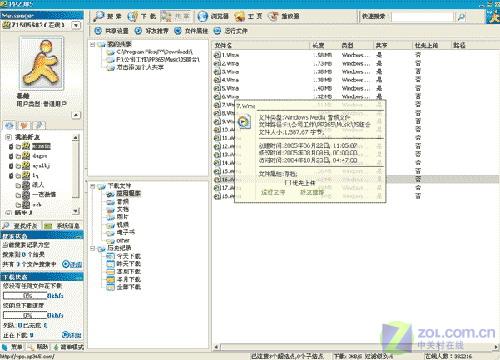500x360 pixels.
Task: Click the 文件属性 file properties button
Action: 191,31
